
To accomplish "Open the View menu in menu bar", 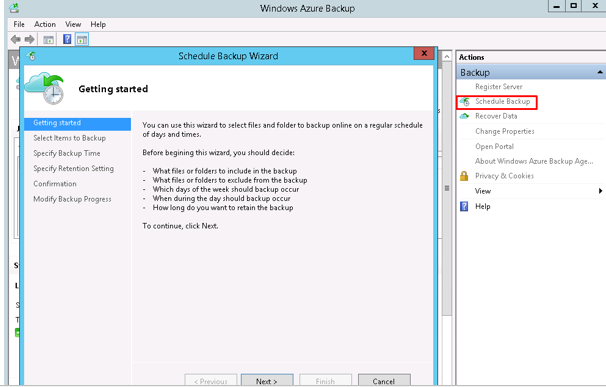I will (x=73, y=24).
